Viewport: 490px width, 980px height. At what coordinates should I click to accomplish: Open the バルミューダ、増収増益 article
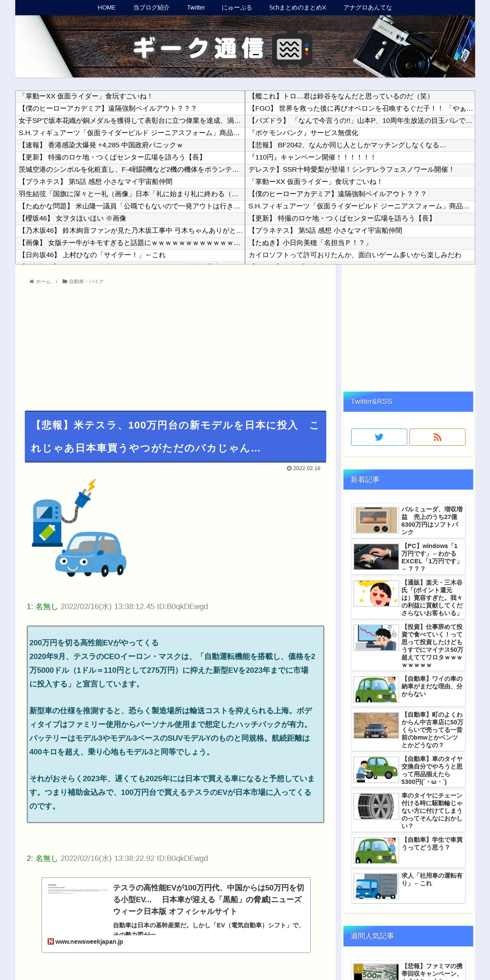pos(408,521)
